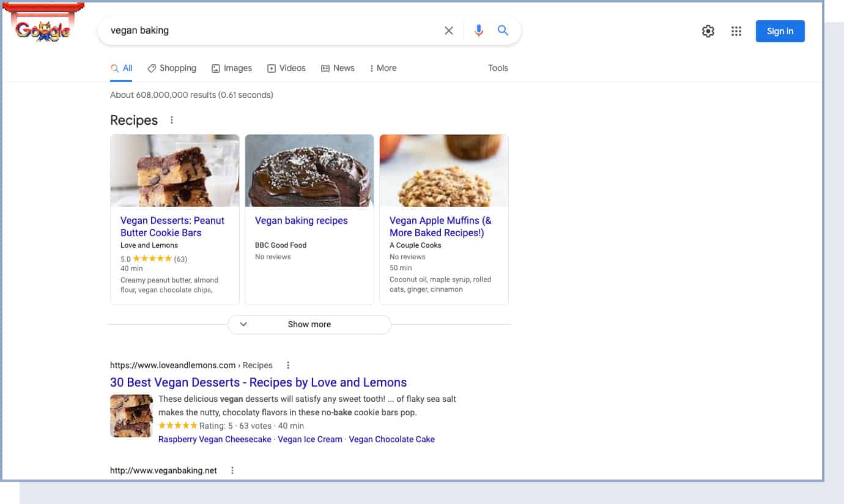Open Vegan Apple Muffins recipe link
Image resolution: width=844 pixels, height=504 pixels.
tap(440, 226)
